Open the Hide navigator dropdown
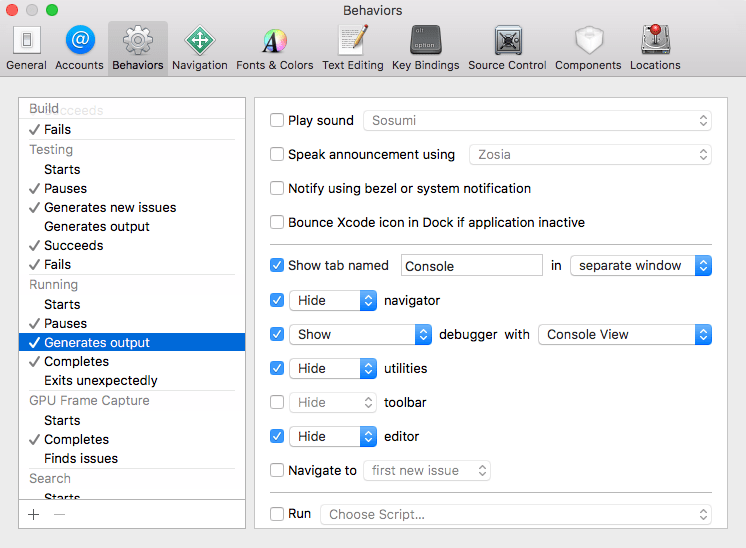Screen dimensions: 746x548 coord(332,300)
